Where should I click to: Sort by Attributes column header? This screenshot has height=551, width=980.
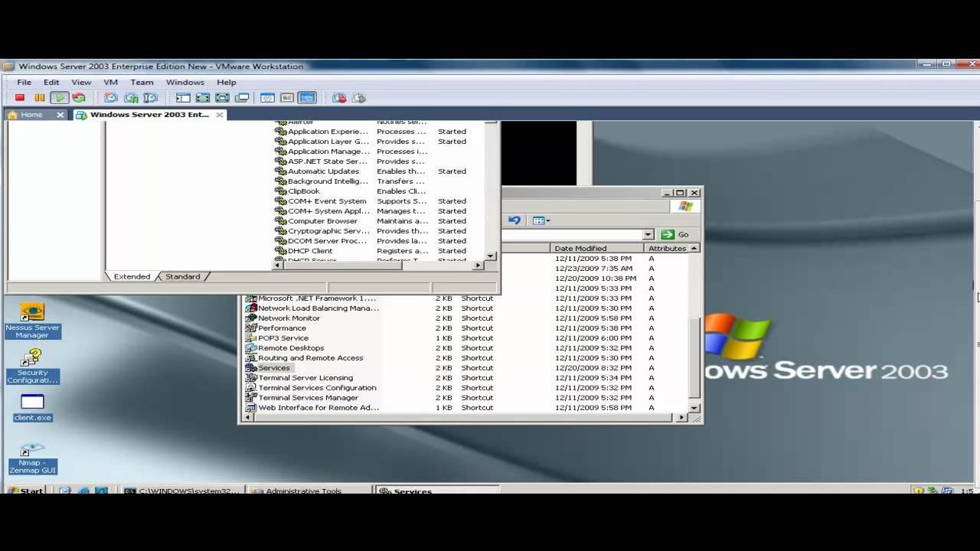coord(668,248)
